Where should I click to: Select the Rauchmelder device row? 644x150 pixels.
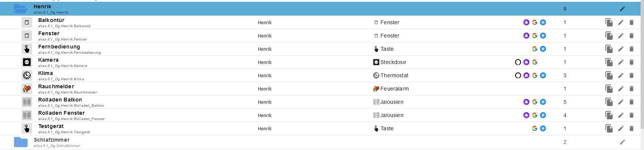point(321,89)
